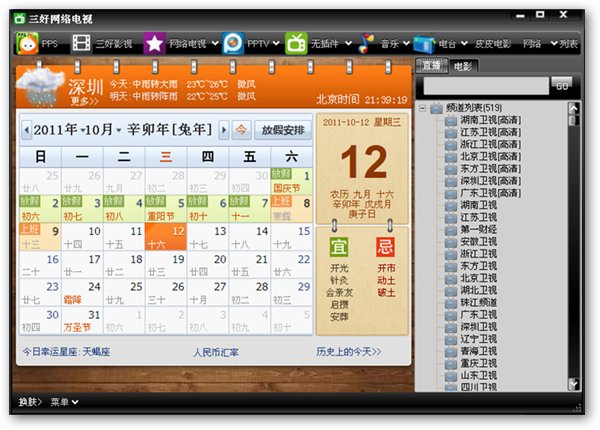Click the TV icon beside 珠江频道
Image resolution: width=600 pixels, height=430 pixels.
[x=451, y=303]
